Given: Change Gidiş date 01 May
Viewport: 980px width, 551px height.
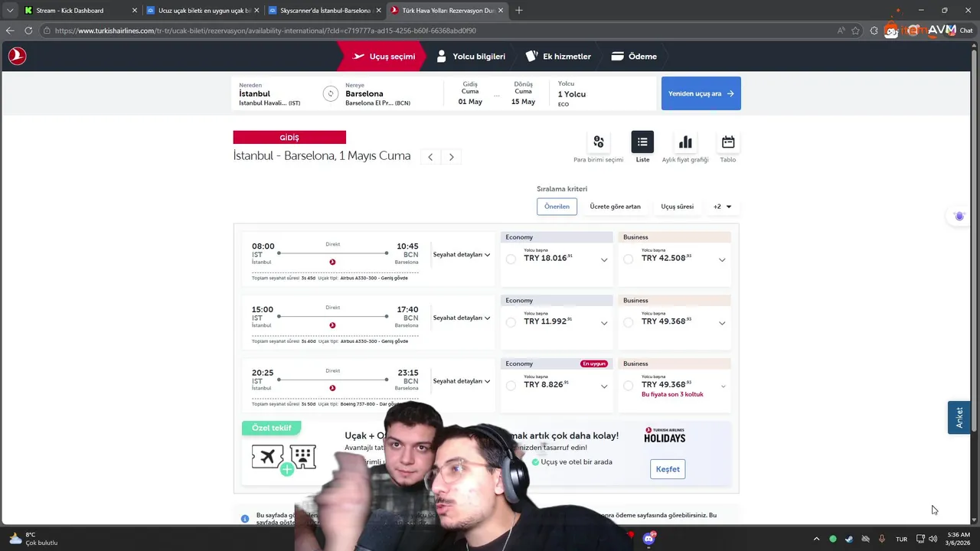Looking at the screenshot, I should (470, 93).
